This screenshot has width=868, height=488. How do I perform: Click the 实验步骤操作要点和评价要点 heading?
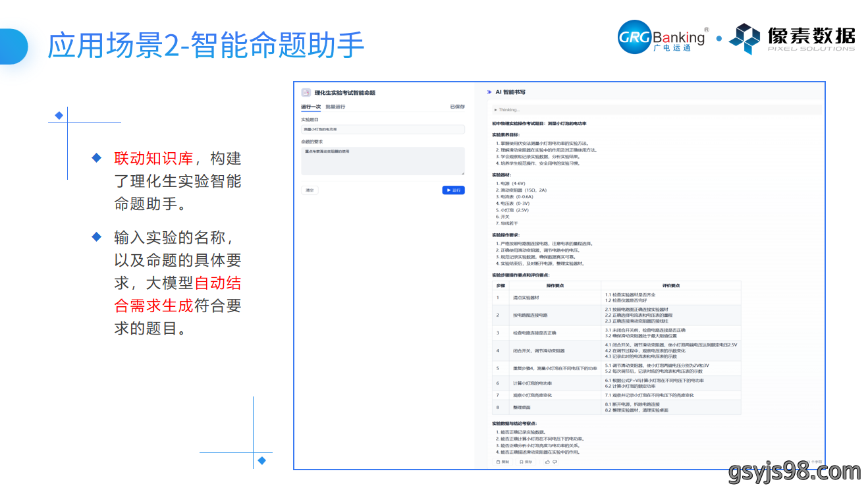(x=521, y=275)
